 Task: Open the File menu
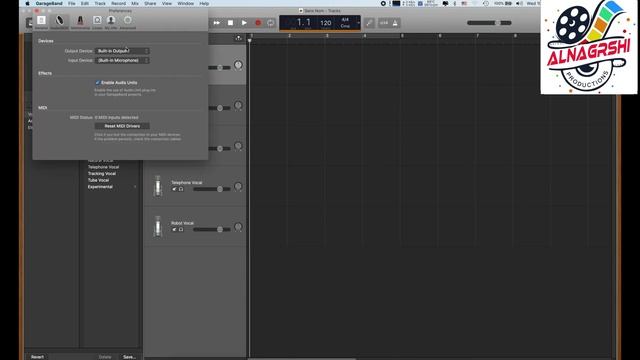(x=71, y=3)
